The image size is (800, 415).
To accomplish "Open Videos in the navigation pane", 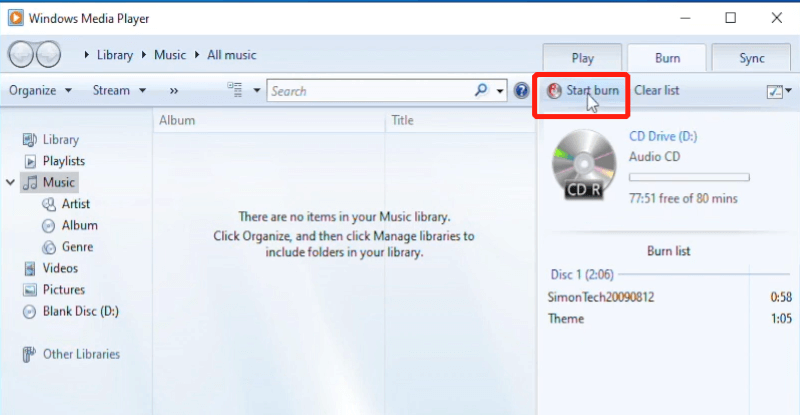I will pyautogui.click(x=59, y=268).
